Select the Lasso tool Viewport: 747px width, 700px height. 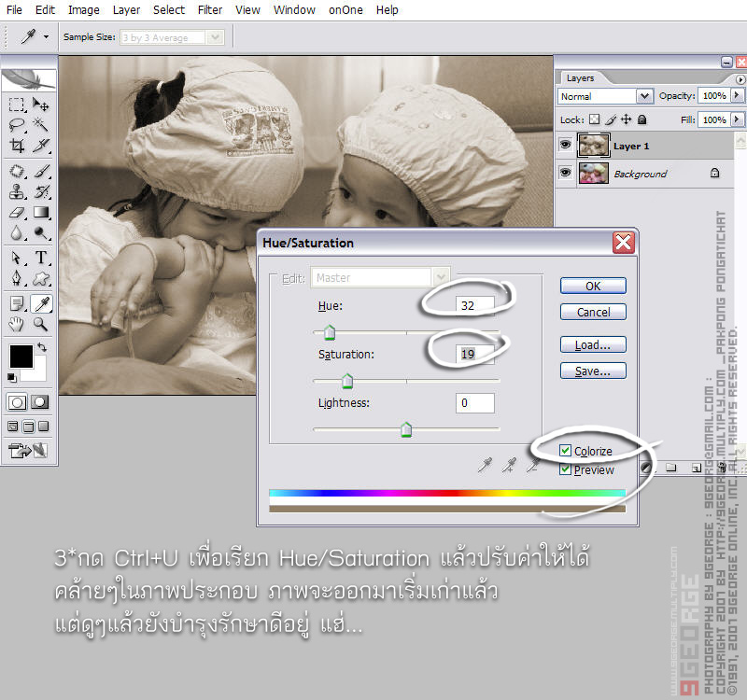(x=17, y=125)
